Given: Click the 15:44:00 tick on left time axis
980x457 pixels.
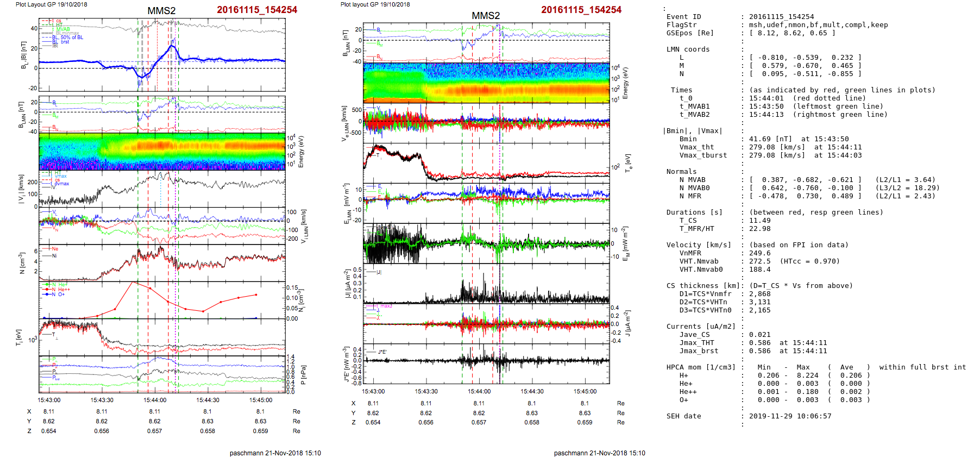Looking at the screenshot, I should click(155, 400).
